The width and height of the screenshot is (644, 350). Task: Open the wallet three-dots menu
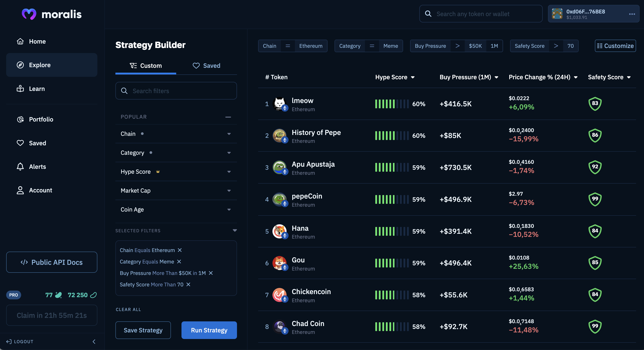pyautogui.click(x=632, y=14)
